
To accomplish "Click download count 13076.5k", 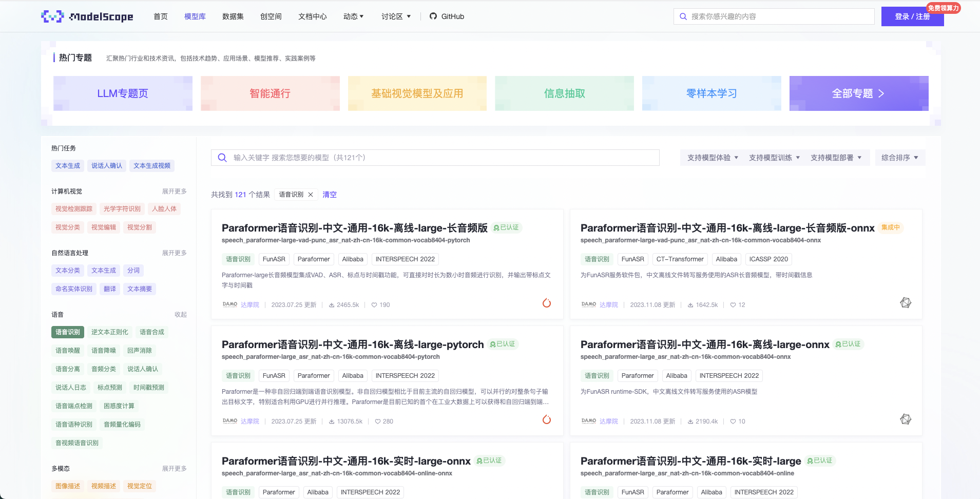I will point(345,421).
